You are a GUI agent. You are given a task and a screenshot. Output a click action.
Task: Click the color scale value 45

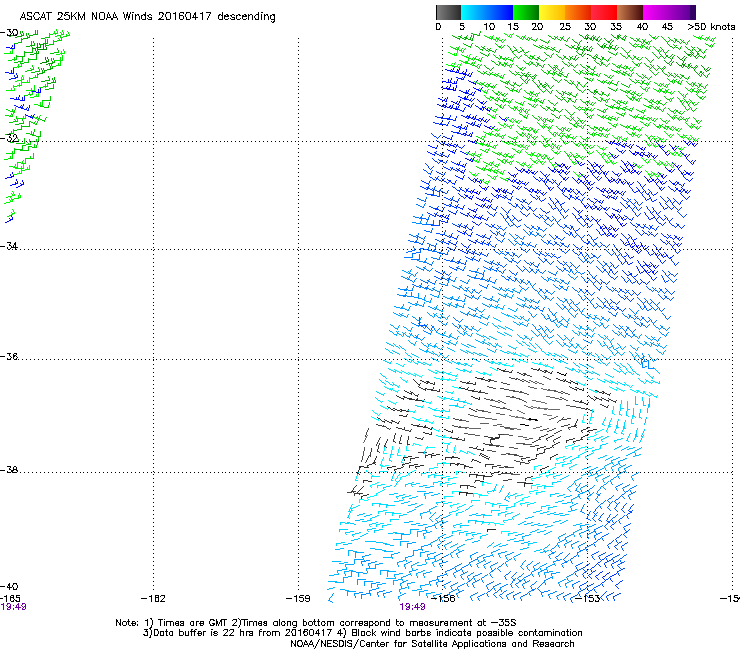667,27
